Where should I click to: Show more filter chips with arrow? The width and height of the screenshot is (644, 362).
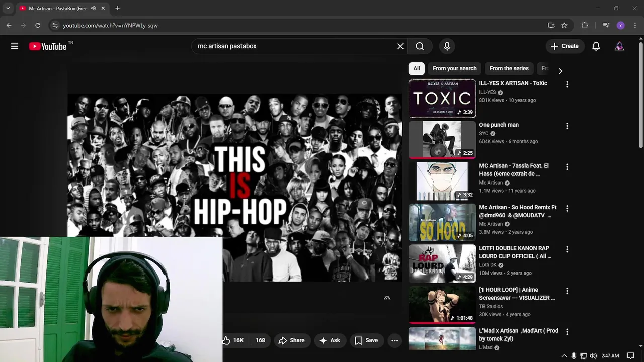pos(560,71)
